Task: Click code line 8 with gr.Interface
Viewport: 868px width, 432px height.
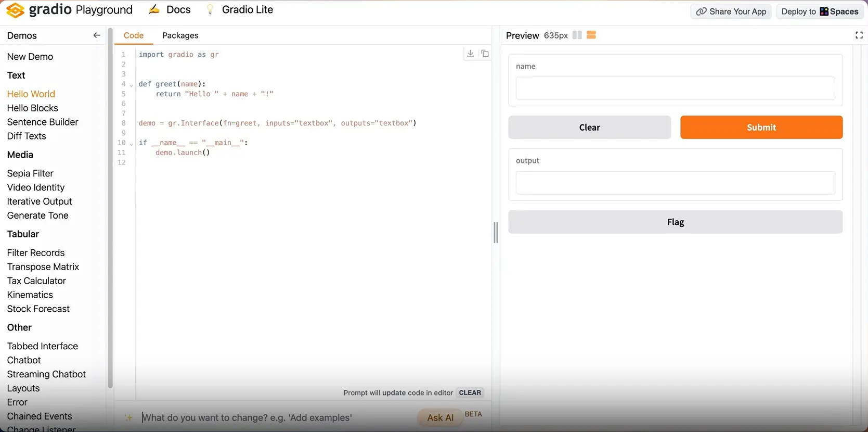Action: [x=277, y=123]
